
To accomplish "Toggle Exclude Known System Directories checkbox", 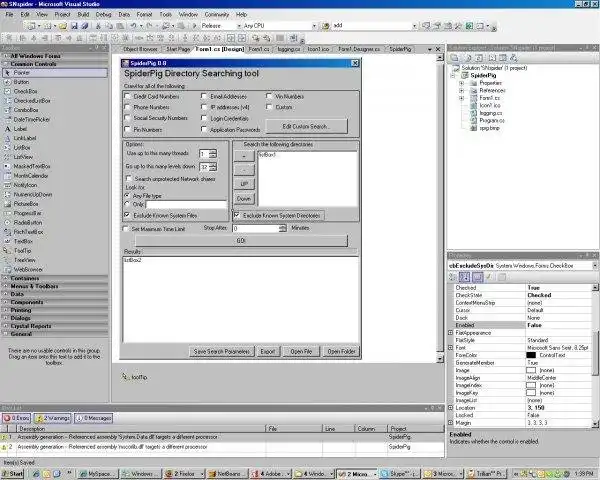I will tap(237, 215).
